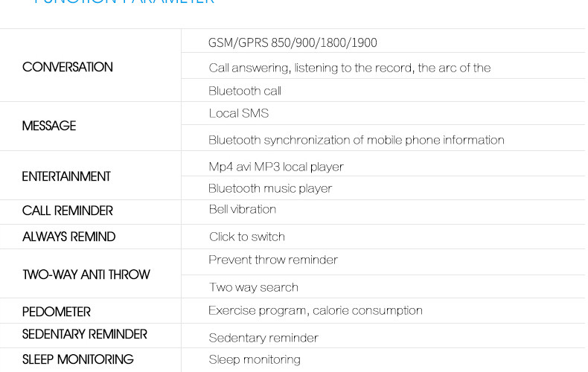Click the MESSAGE row heading
The image size is (588, 372).
(x=49, y=126)
